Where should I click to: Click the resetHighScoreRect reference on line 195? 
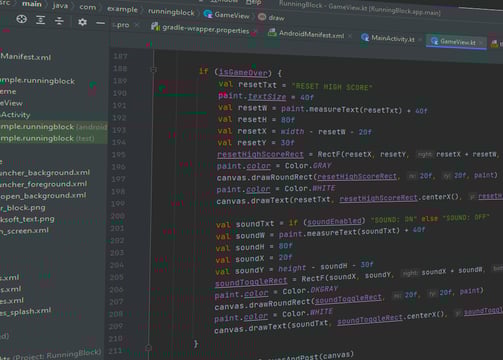point(260,154)
